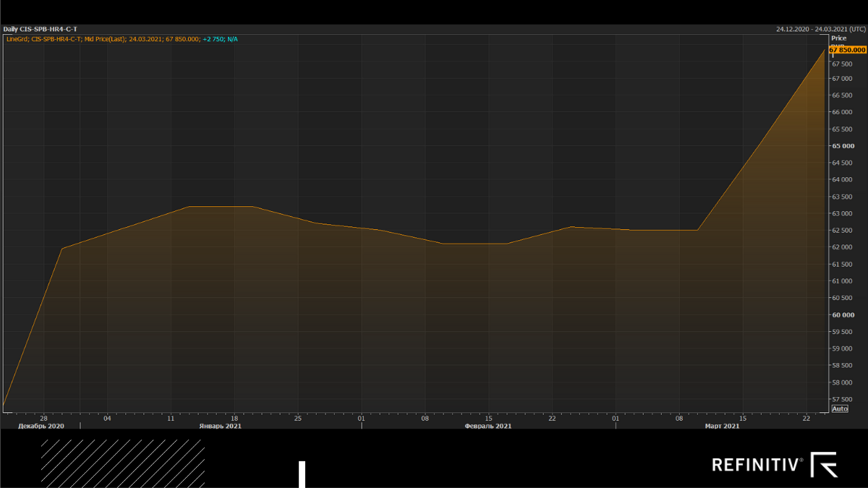Click the 08 date tick in Март

(x=679, y=418)
